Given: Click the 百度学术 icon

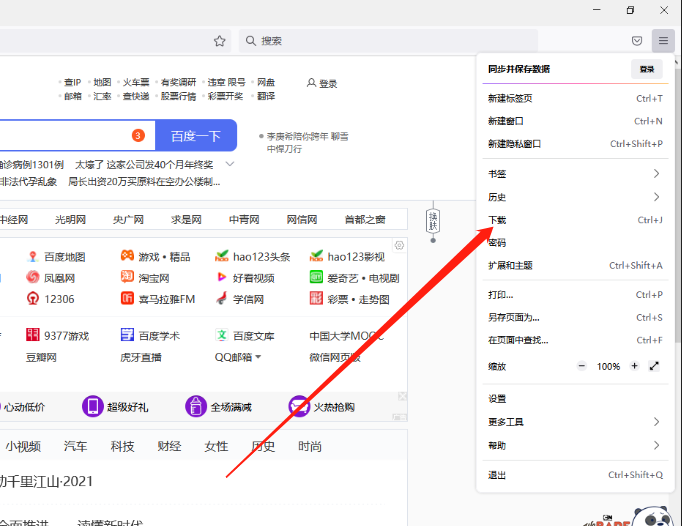Looking at the screenshot, I should (127, 335).
